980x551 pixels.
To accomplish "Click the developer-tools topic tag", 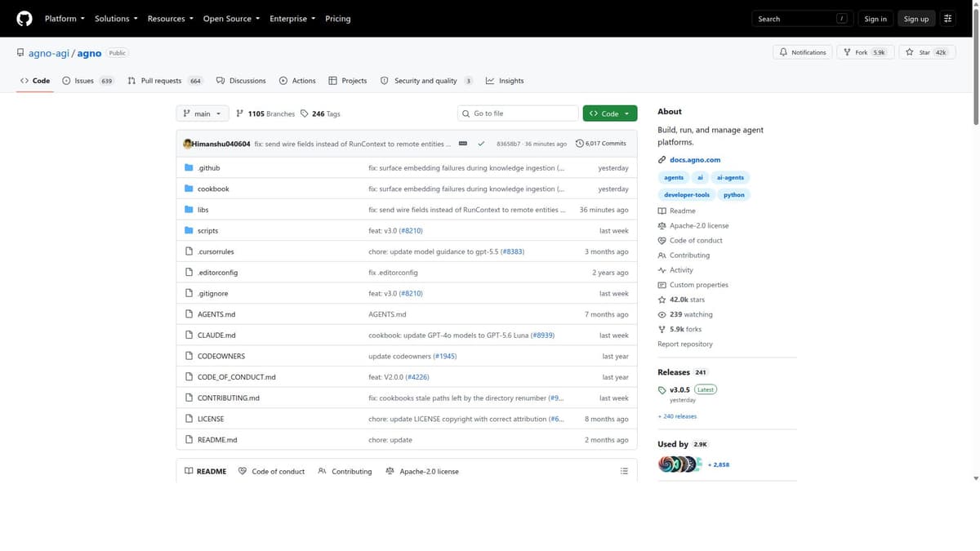I will tap(687, 195).
